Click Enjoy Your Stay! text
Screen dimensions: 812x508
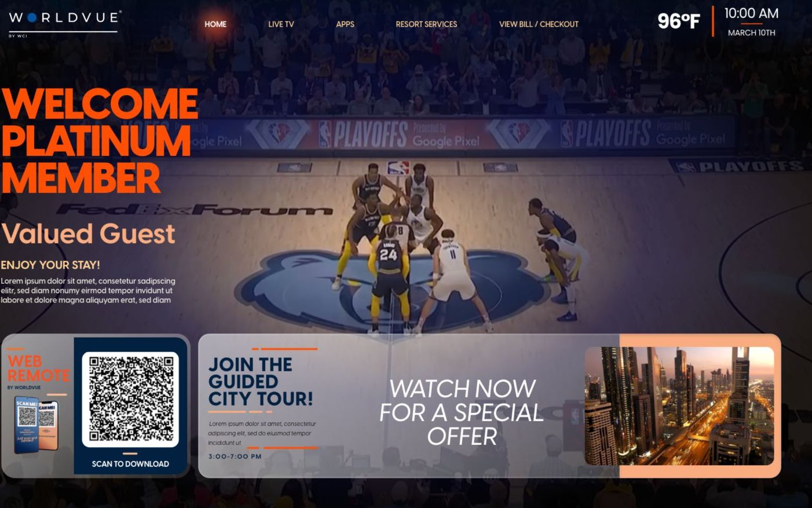(50, 265)
